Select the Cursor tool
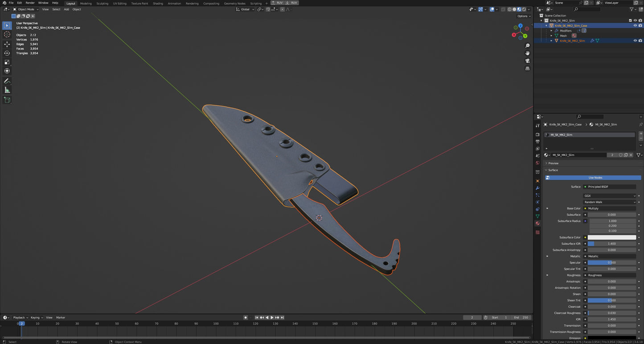 (7, 34)
